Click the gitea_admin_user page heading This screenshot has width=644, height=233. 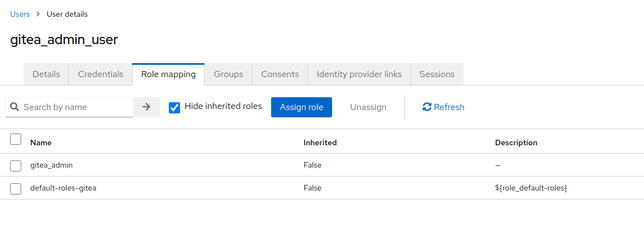pos(64,40)
